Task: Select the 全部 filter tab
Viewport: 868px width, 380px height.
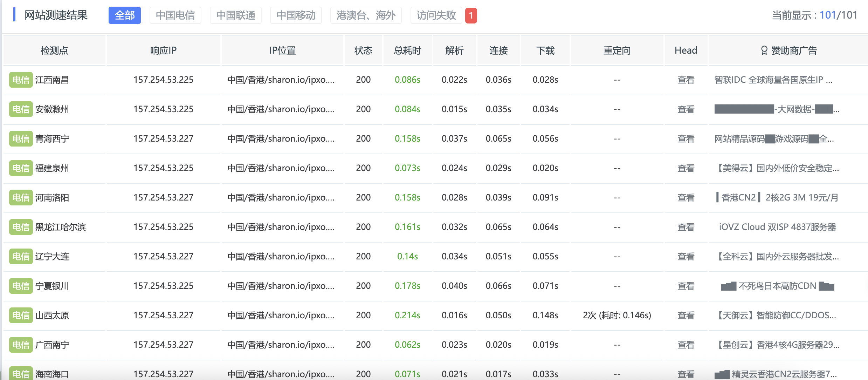Action: (124, 15)
